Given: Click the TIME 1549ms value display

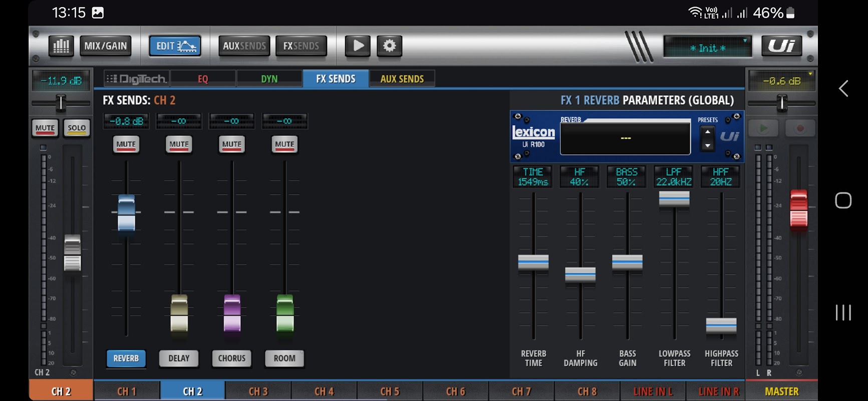Looking at the screenshot, I should click(x=533, y=177).
